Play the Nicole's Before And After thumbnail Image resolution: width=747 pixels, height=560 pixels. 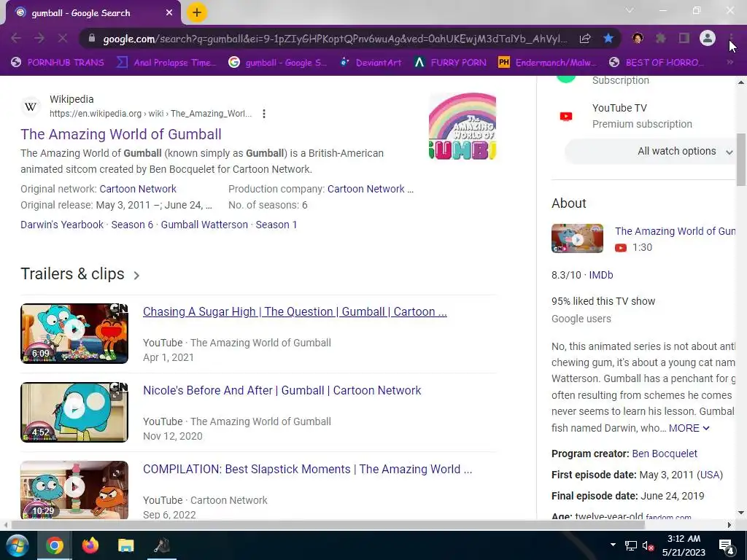74,413
